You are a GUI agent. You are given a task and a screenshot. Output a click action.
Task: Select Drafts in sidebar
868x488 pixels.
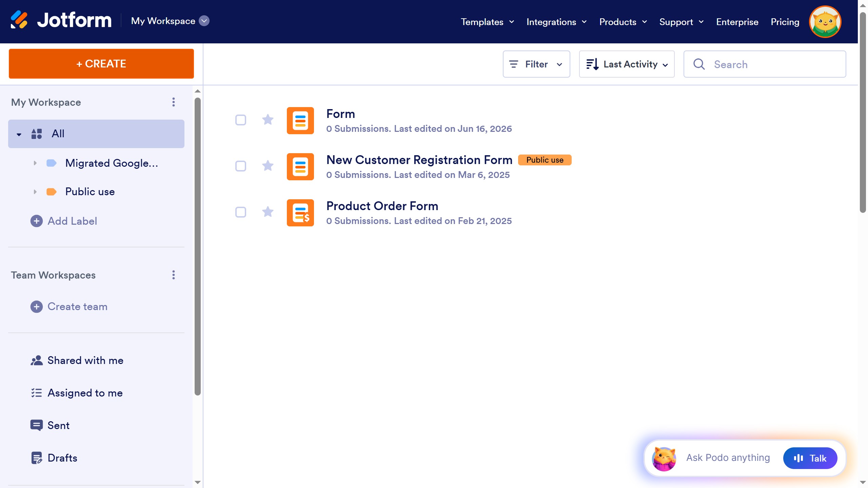[96, 458]
